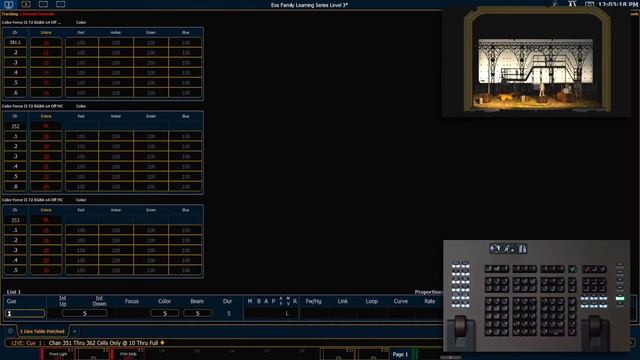Image resolution: width=640 pixels, height=360 pixels.
Task: Click the Red value for cell 351.1
Action: click(x=81, y=42)
